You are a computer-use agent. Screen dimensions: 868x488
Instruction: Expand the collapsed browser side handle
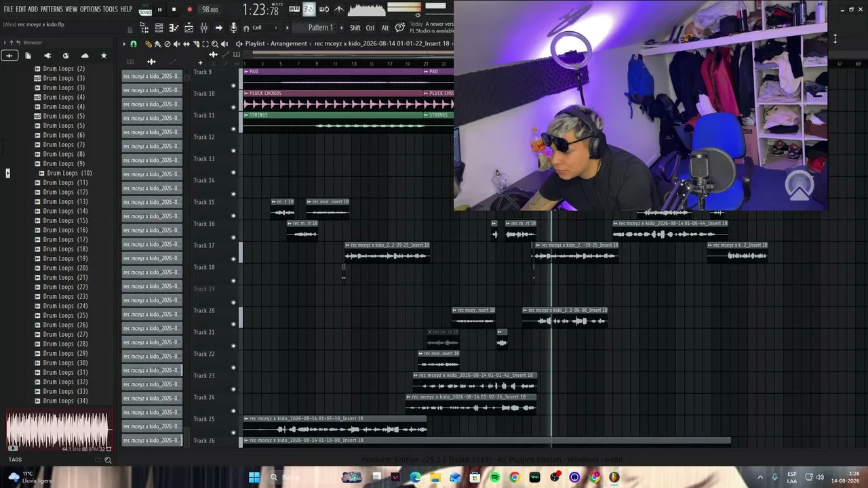click(x=7, y=174)
